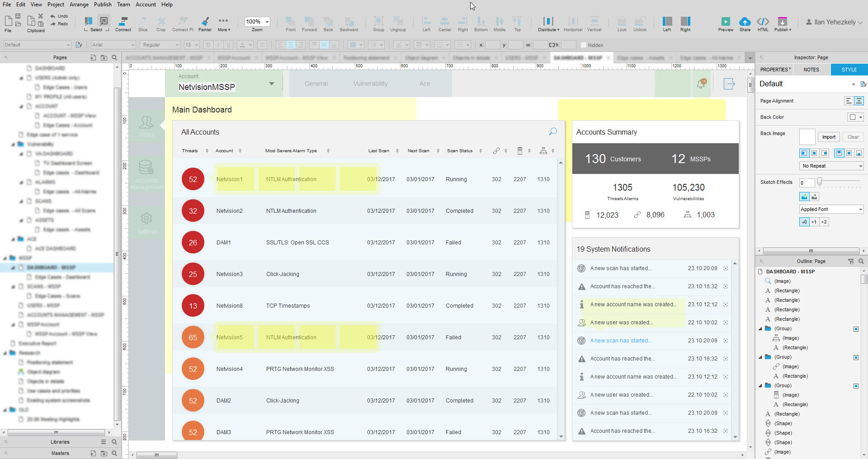Open the zoom 100% dropdown

[267, 22]
